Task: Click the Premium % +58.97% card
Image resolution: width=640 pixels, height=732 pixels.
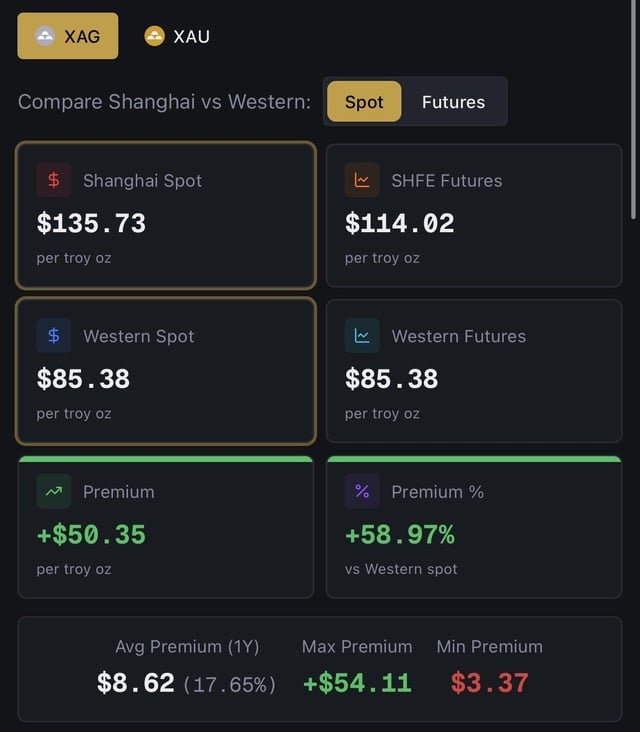Action: [x=474, y=528]
